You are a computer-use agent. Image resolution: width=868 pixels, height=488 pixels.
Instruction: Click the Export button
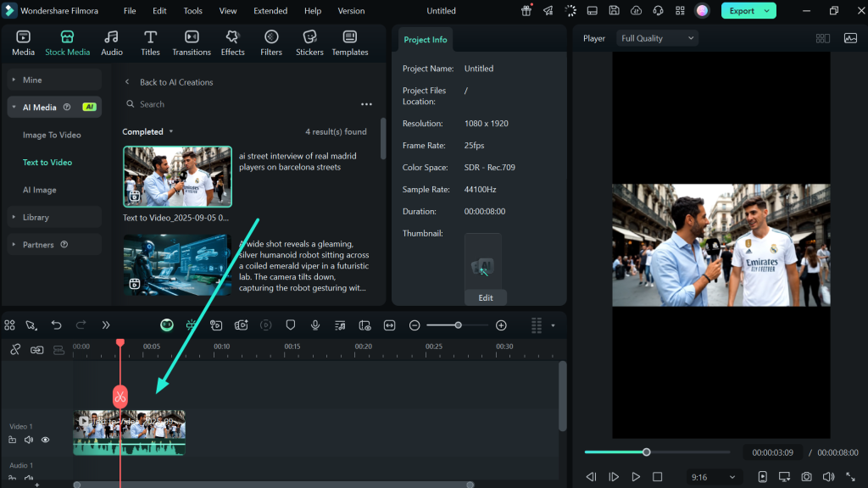click(748, 11)
